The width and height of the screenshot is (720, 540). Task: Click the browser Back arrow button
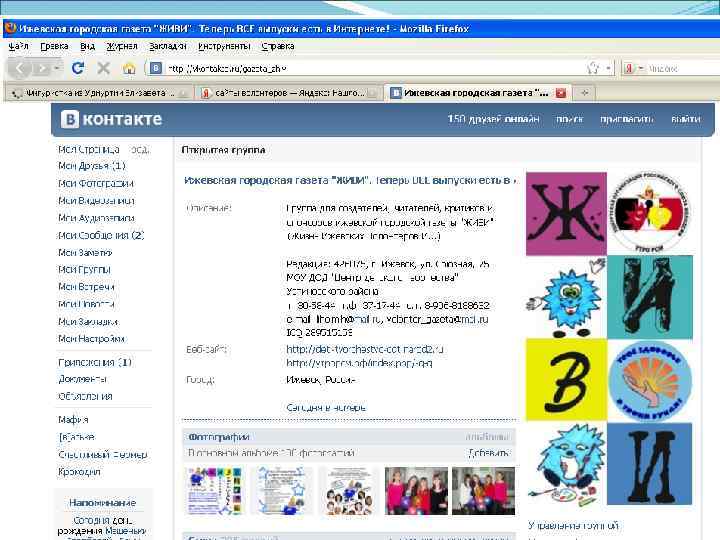(20, 69)
